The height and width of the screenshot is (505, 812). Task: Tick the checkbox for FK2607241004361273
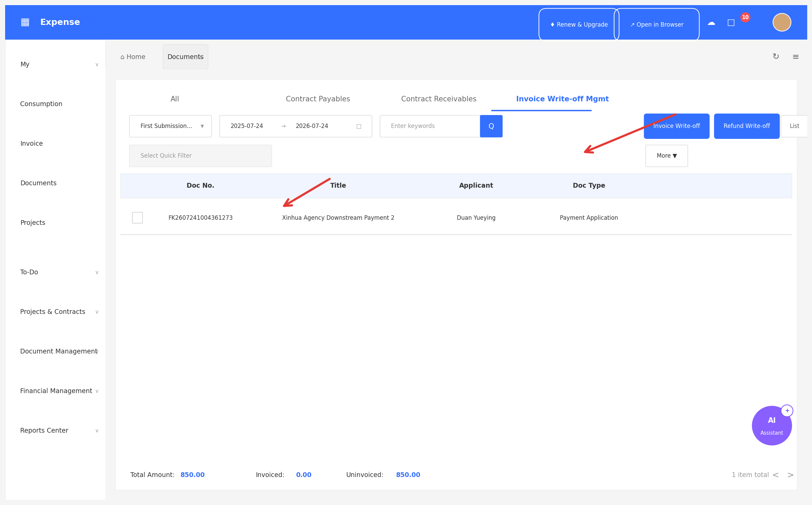tap(137, 218)
